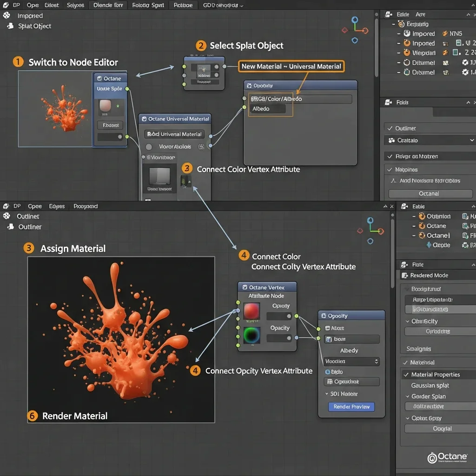Click the Octane node header icon
Screen dimensions: 476x476
[99, 78]
